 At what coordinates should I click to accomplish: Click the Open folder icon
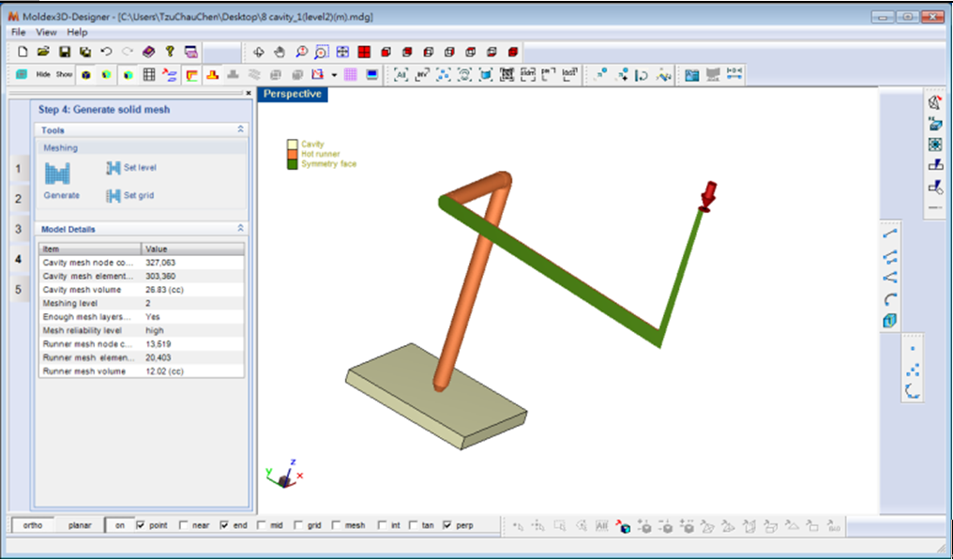43,52
